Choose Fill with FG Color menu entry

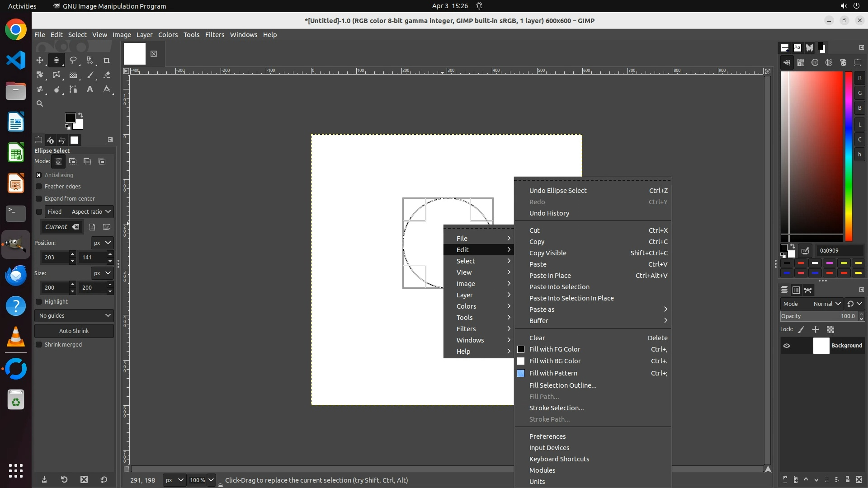pos(555,349)
